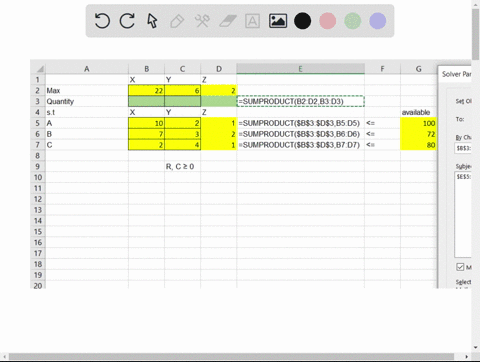Image resolution: width=480 pixels, height=362 pixels.
Task: Select column B header
Action: click(146, 69)
